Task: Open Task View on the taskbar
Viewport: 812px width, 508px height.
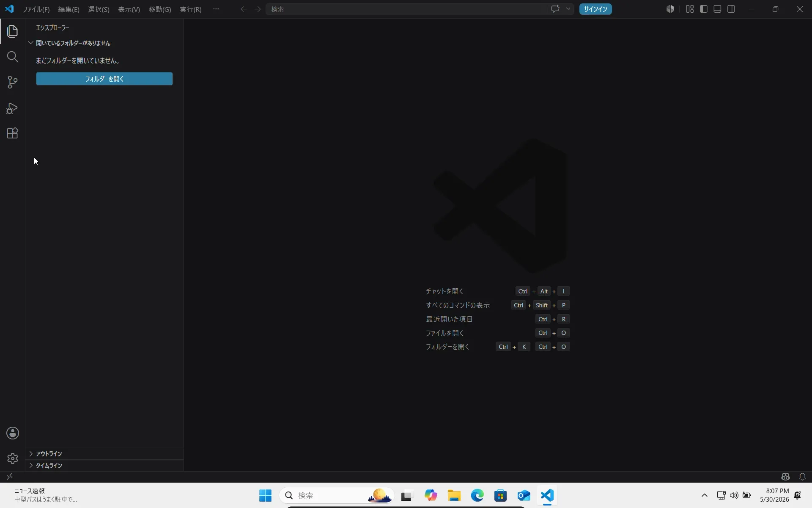Action: (x=407, y=495)
